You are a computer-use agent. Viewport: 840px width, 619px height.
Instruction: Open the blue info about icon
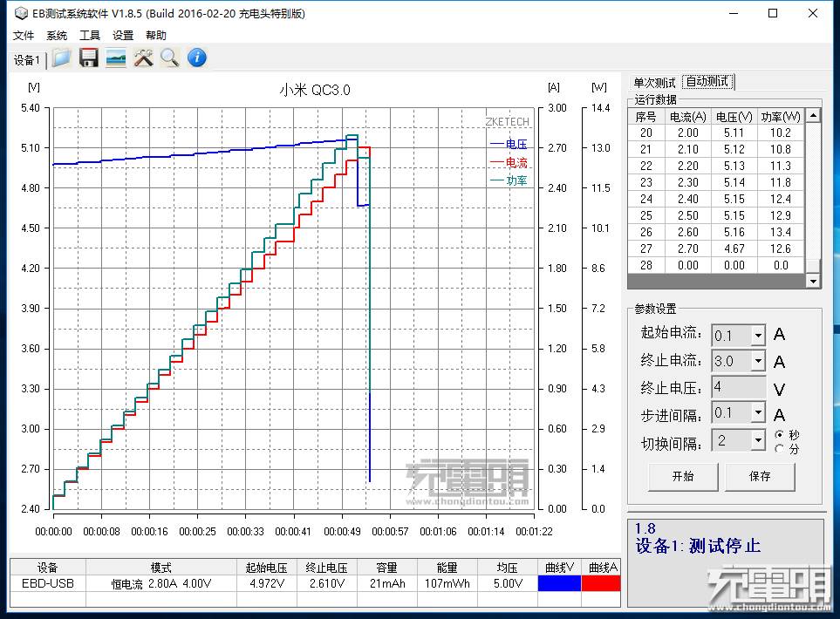point(197,58)
